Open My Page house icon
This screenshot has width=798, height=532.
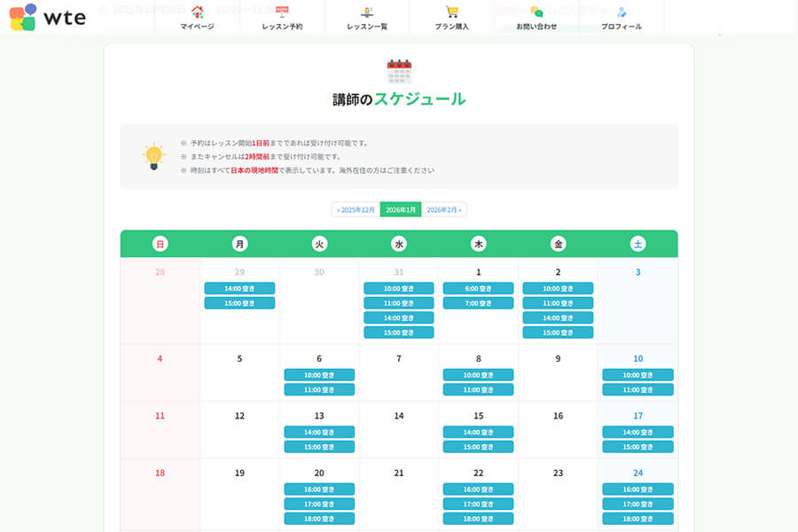[197, 12]
